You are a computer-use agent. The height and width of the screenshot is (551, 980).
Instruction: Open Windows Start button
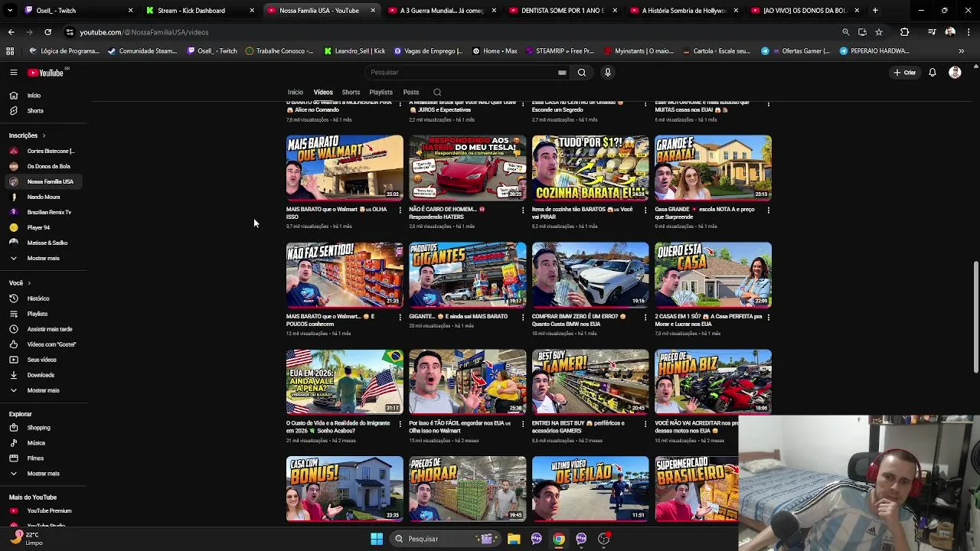point(377,539)
